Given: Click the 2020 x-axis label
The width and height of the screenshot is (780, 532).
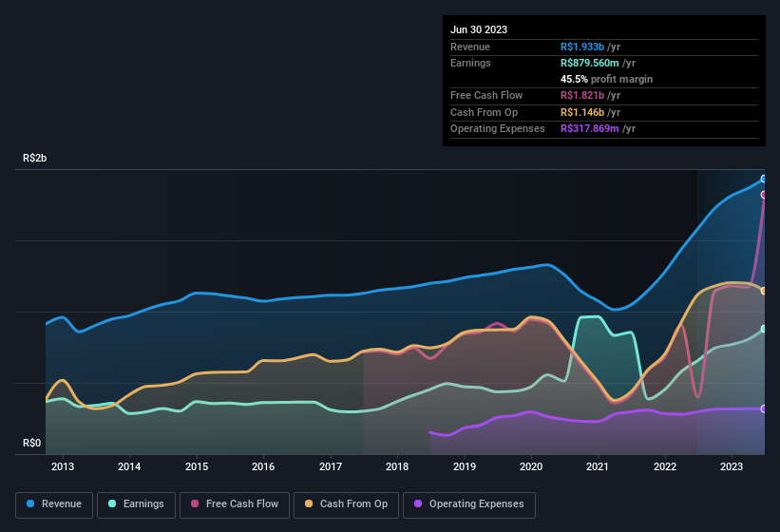Looking at the screenshot, I should click(531, 466).
